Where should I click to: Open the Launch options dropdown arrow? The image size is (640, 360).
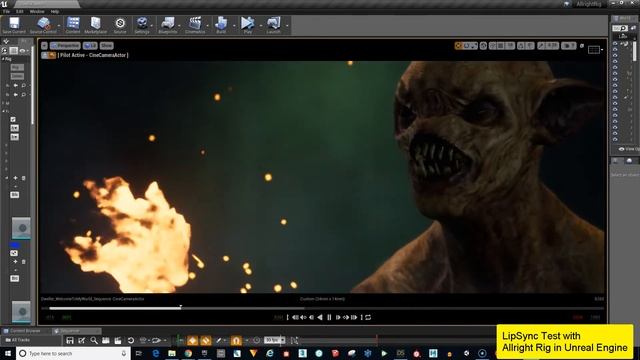pyautogui.click(x=287, y=26)
